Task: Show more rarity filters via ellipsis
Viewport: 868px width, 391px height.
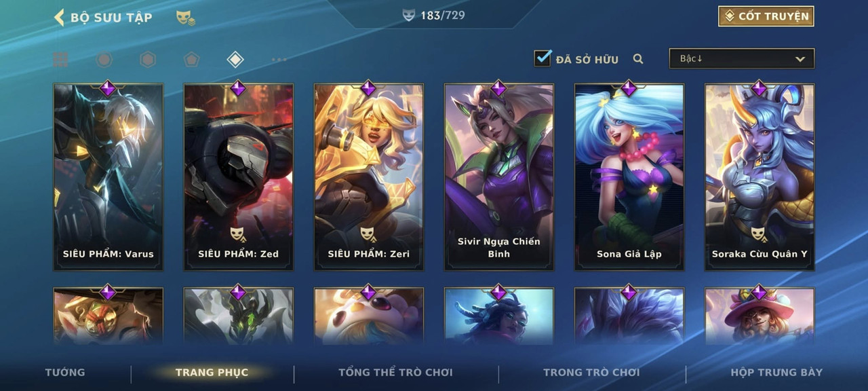Action: point(279,60)
